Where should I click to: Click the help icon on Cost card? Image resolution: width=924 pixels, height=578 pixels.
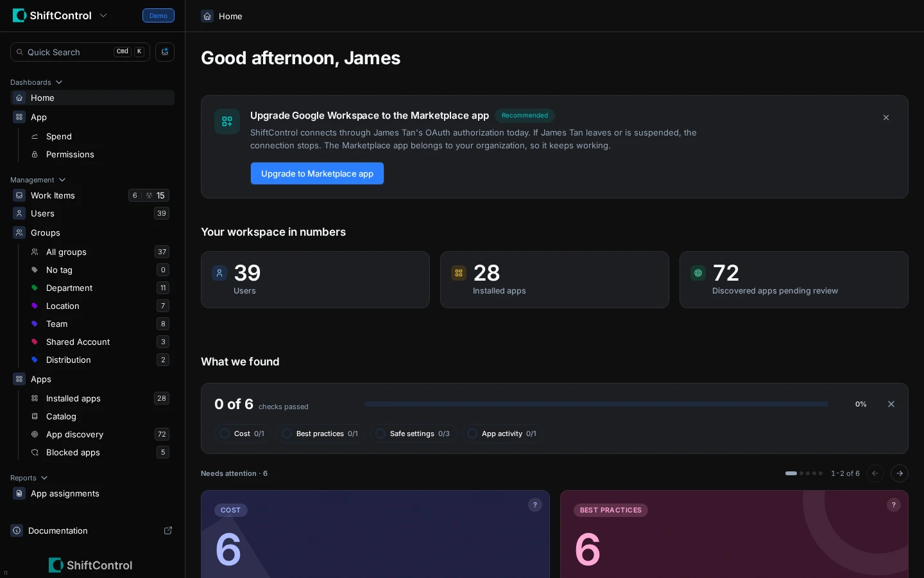(x=535, y=505)
